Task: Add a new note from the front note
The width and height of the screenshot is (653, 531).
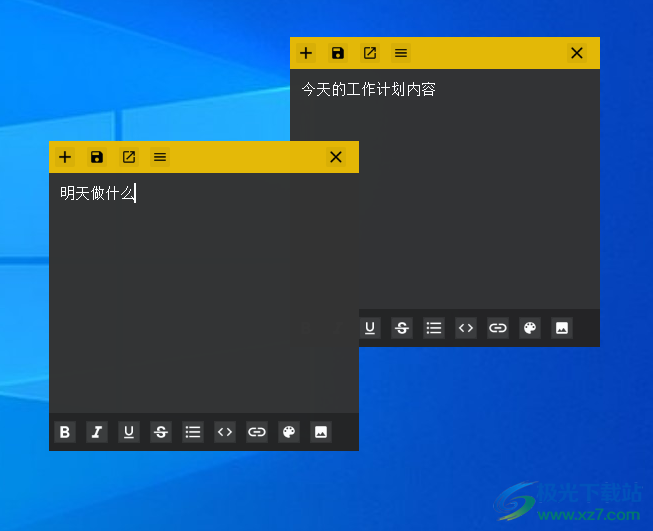Action: click(x=65, y=157)
